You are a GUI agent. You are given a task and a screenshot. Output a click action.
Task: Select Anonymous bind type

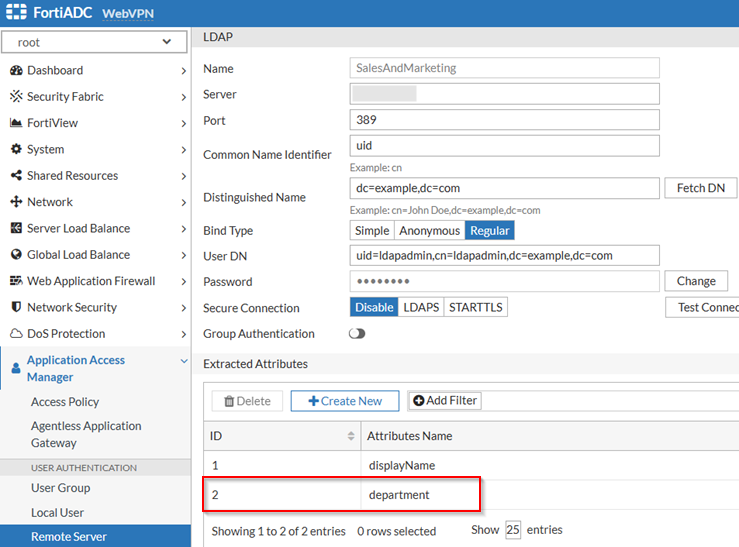(429, 230)
